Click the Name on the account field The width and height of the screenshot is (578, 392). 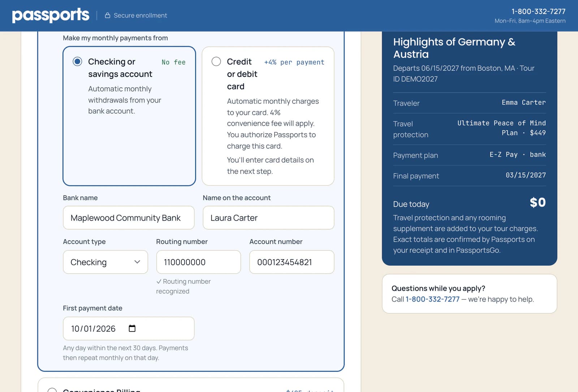click(x=268, y=218)
